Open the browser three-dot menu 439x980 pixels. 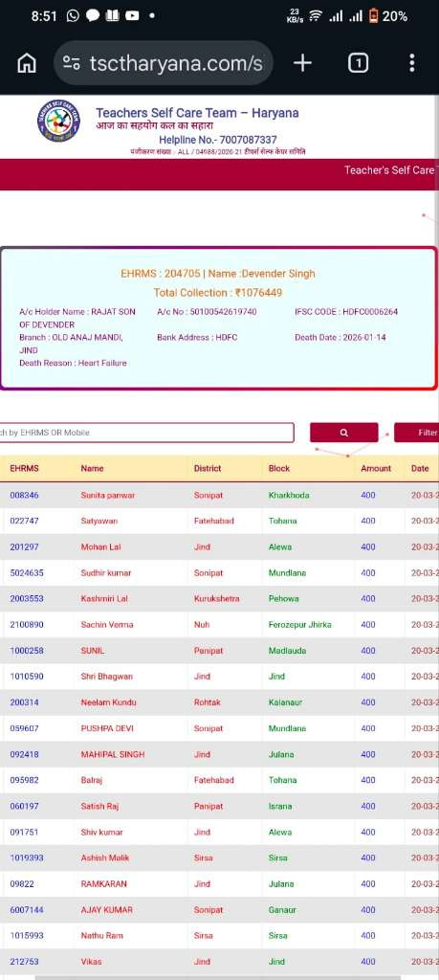click(411, 62)
